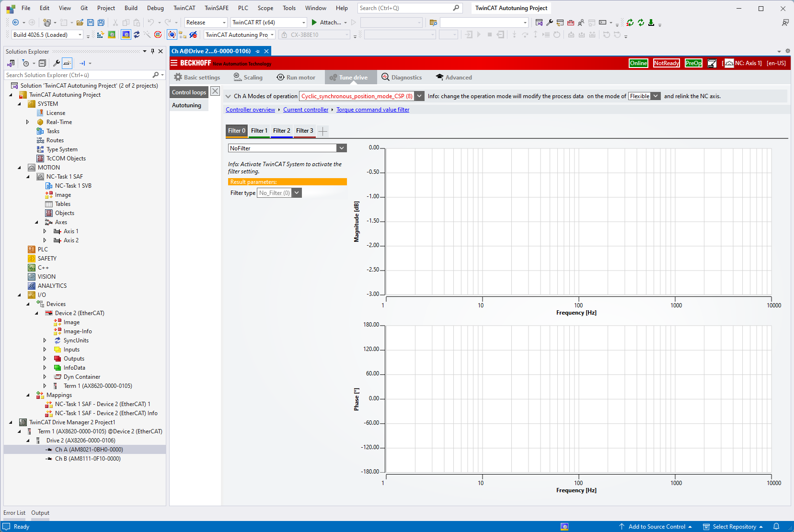Click the Save All icon in the toolbar
Viewport: 794px width, 532px height.
(x=101, y=23)
